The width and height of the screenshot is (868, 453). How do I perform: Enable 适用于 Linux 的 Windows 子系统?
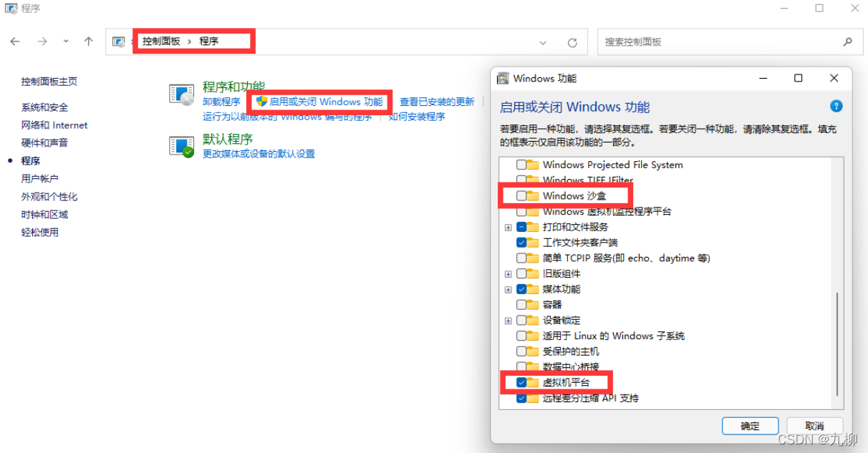521,336
